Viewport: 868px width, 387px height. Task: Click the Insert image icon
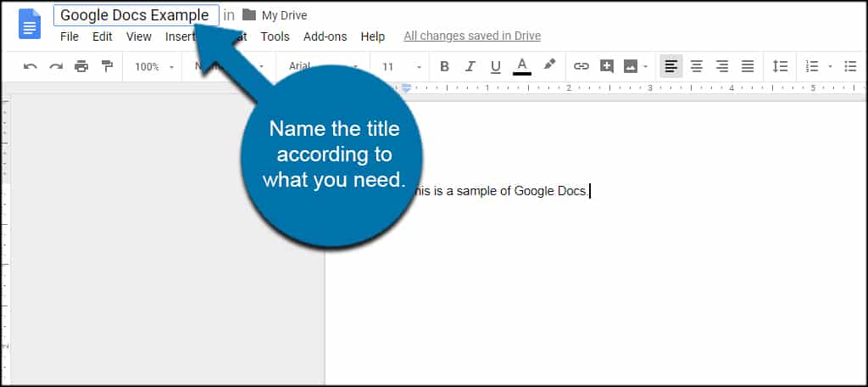coord(631,66)
